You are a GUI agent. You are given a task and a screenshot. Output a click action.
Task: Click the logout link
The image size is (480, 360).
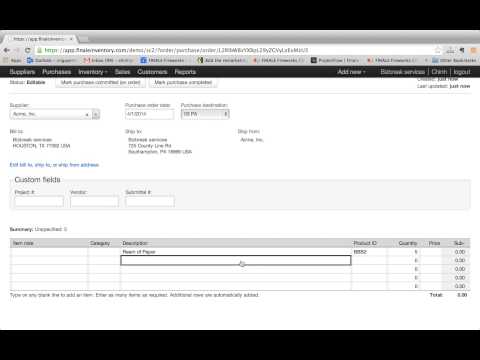pyautogui.click(x=462, y=72)
